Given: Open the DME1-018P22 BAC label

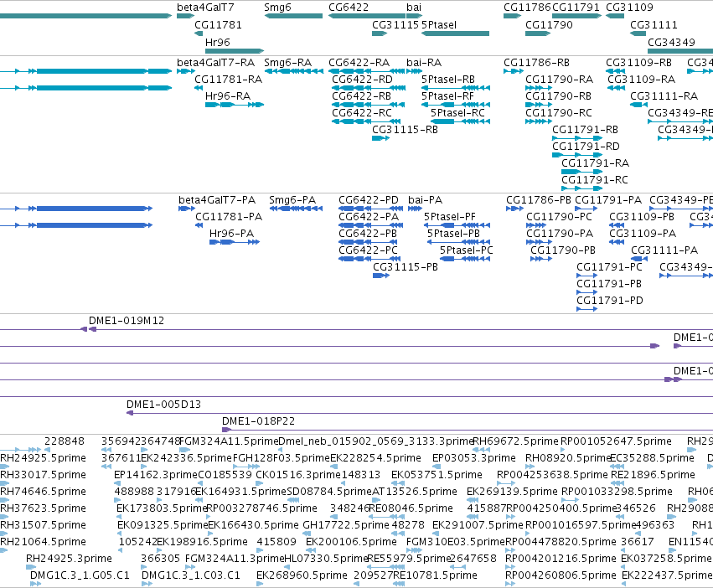Looking at the screenshot, I should (258, 421).
